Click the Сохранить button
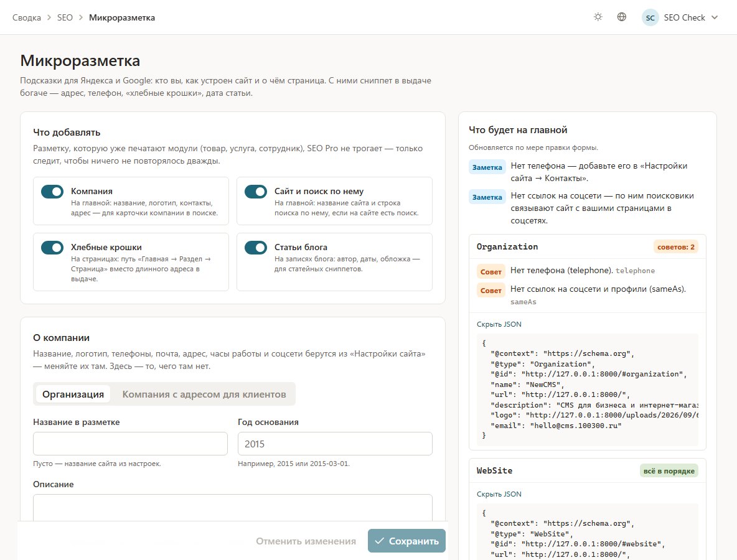The width and height of the screenshot is (737, 560). [x=406, y=541]
